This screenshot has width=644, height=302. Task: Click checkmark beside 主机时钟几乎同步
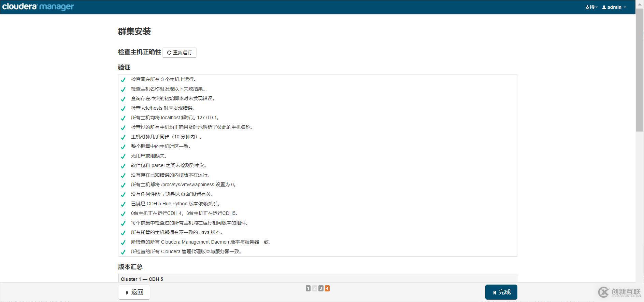click(x=123, y=137)
